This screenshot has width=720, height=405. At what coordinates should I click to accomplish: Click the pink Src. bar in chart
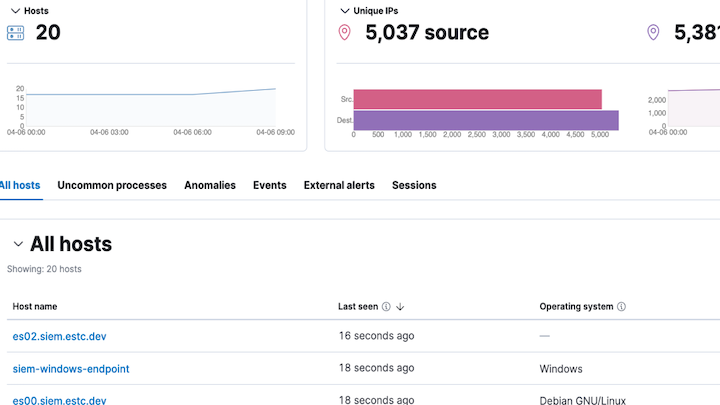(x=477, y=99)
